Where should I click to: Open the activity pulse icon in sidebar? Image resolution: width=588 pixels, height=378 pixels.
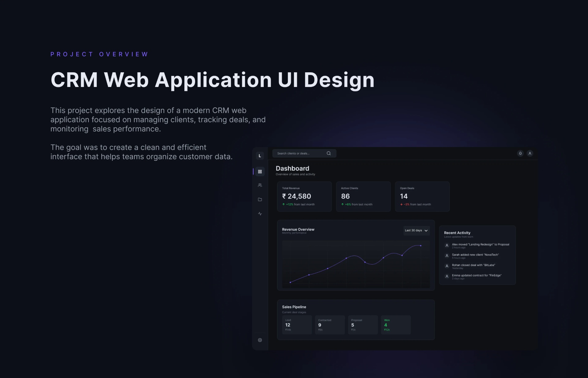click(x=260, y=214)
